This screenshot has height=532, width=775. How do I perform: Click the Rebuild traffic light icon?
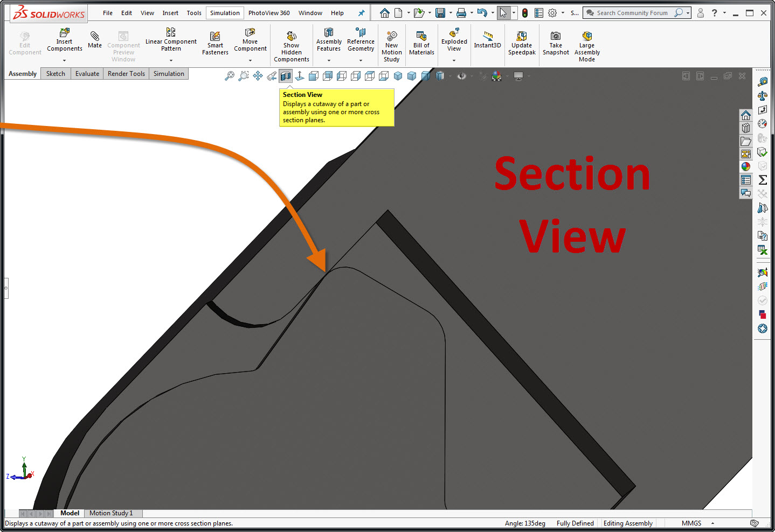pyautogui.click(x=525, y=13)
